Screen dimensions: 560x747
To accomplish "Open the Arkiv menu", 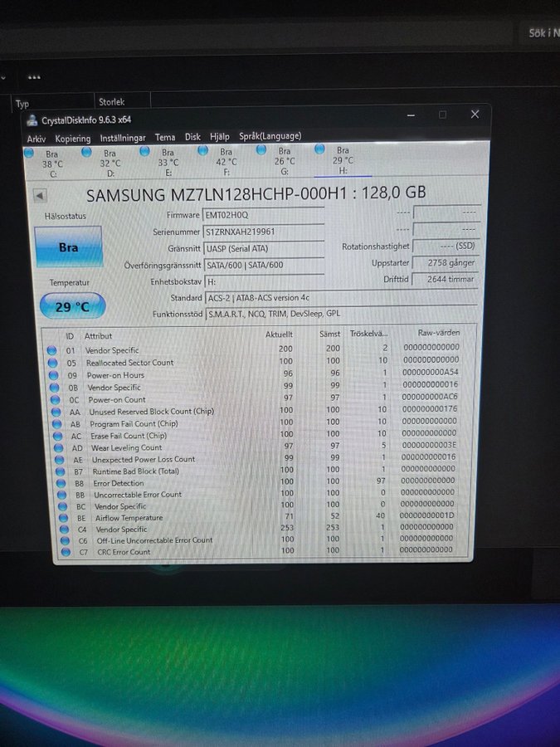I will point(37,139).
